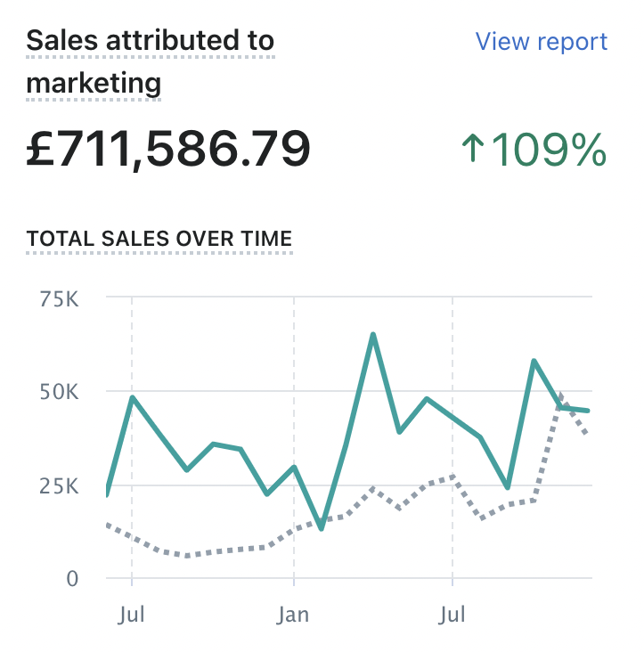Open the View report link
The width and height of the screenshot is (644, 652).
coord(541,42)
